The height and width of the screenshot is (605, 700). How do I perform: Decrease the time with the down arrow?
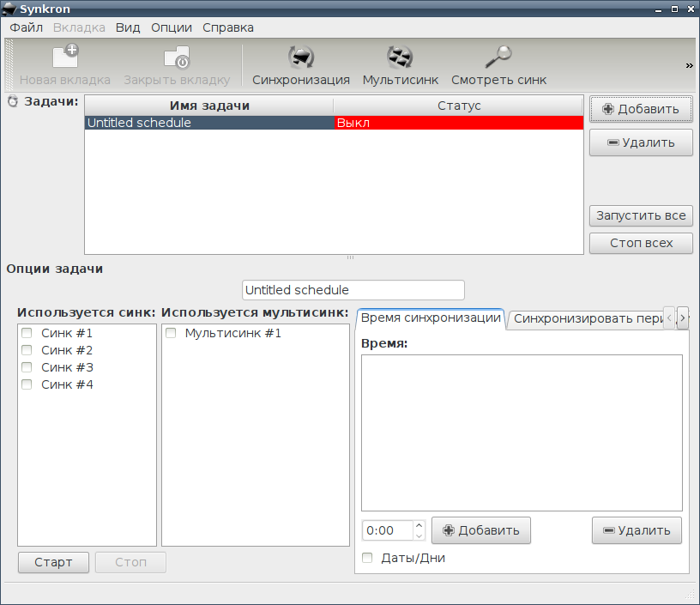[x=419, y=535]
